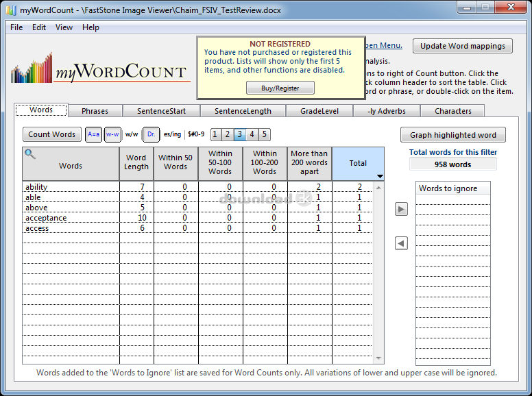Viewport: 532px width, 396px height.
Task: Select word-length filter 2
Action: tap(228, 134)
